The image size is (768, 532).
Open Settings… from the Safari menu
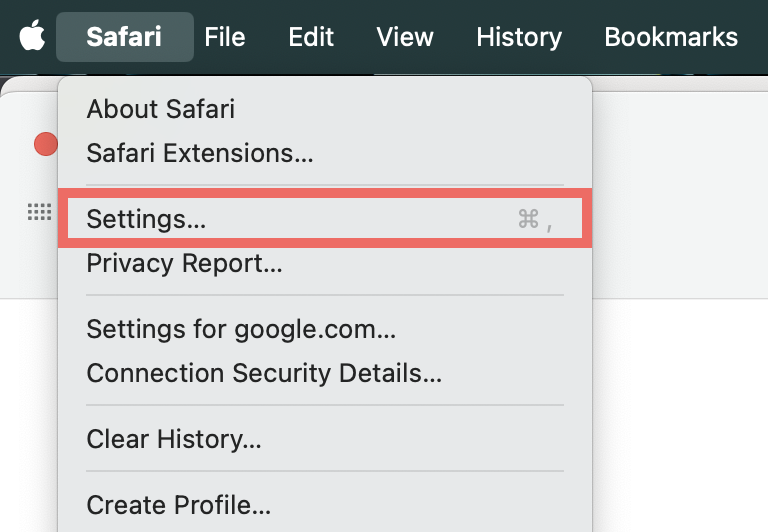coord(147,219)
